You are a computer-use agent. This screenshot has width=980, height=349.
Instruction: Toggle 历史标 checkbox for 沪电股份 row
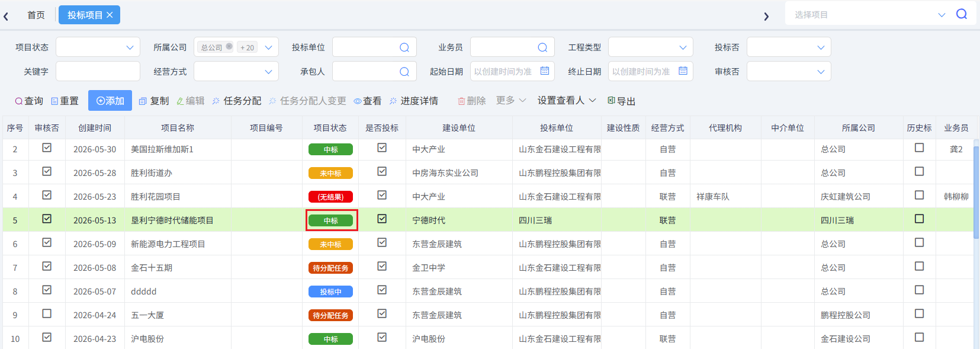pos(919,338)
